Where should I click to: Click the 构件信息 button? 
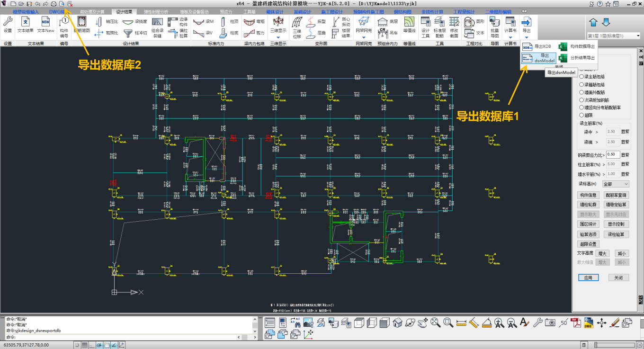coord(588,195)
